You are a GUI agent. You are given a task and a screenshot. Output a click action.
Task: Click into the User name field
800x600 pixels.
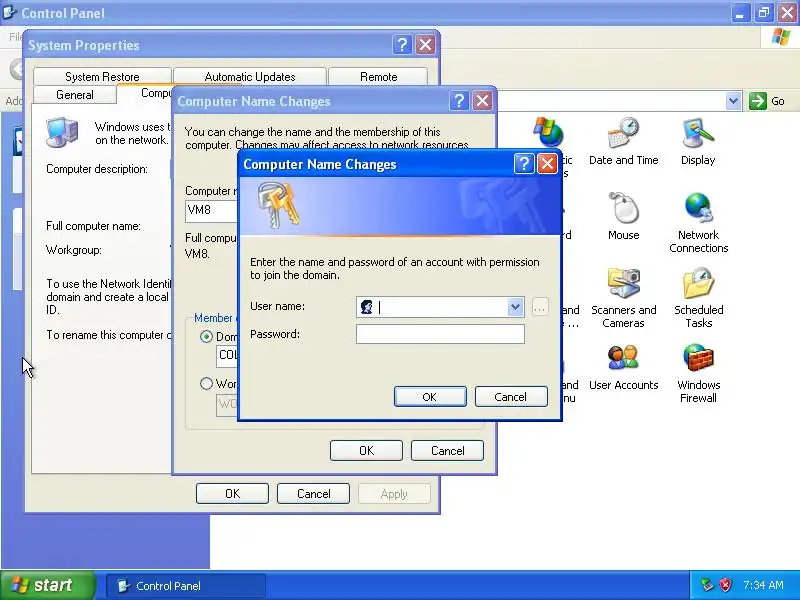pyautogui.click(x=440, y=307)
